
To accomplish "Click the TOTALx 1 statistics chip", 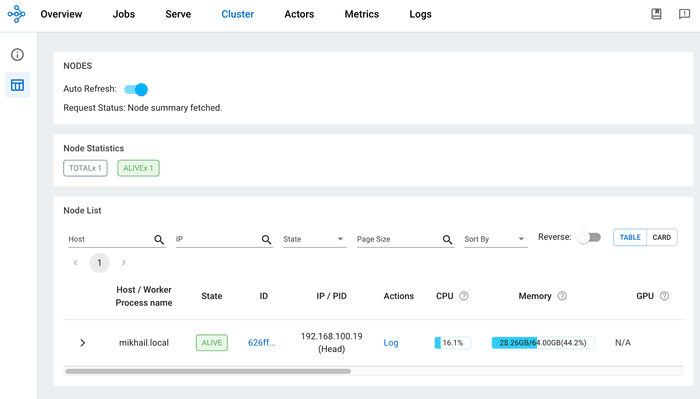I will [85, 168].
